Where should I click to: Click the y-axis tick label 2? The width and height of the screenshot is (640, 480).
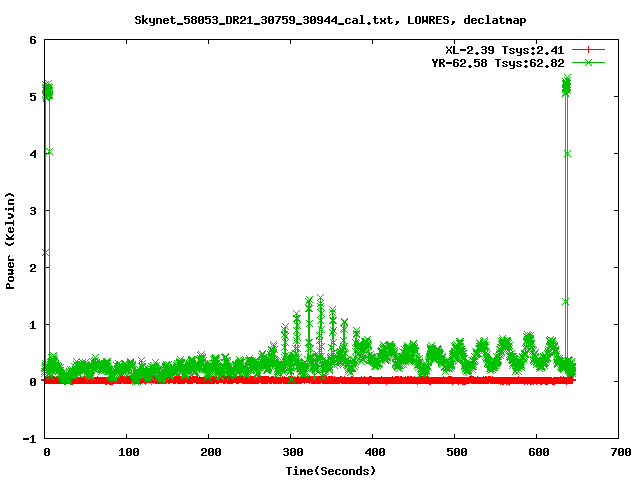pyautogui.click(x=33, y=268)
